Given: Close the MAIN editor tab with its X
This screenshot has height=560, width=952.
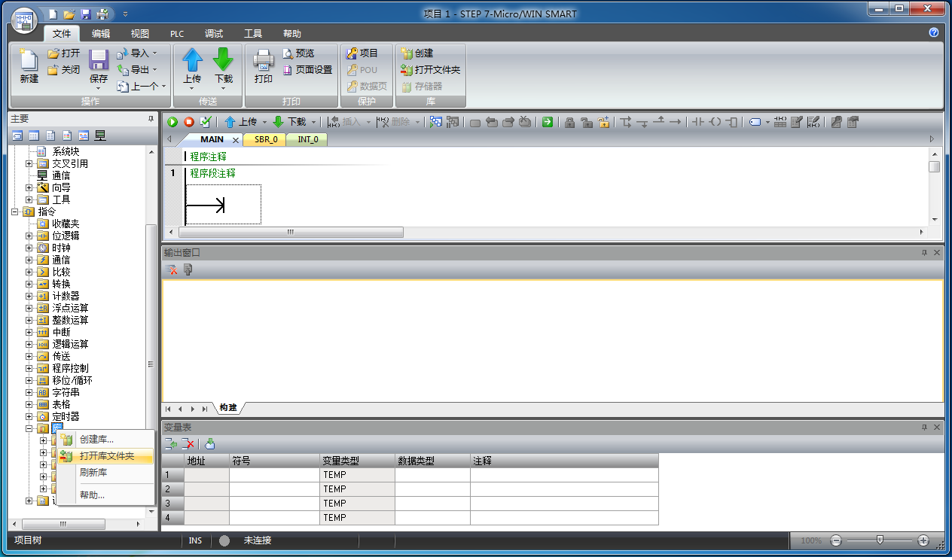Looking at the screenshot, I should (235, 140).
